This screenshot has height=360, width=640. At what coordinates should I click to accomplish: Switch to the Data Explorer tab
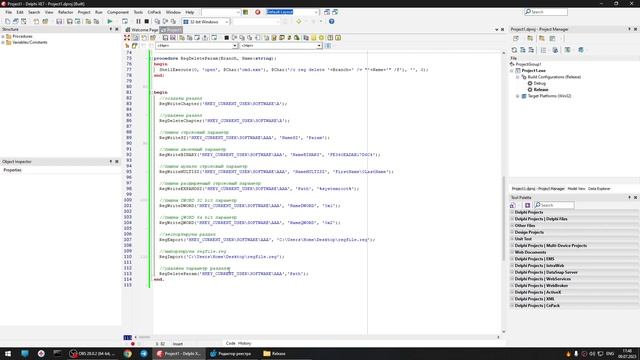click(x=599, y=189)
